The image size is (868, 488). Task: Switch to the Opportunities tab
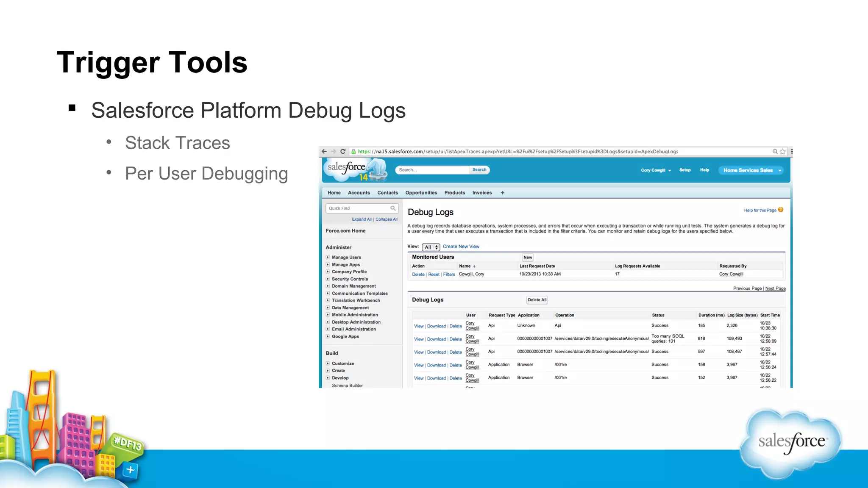(x=421, y=193)
